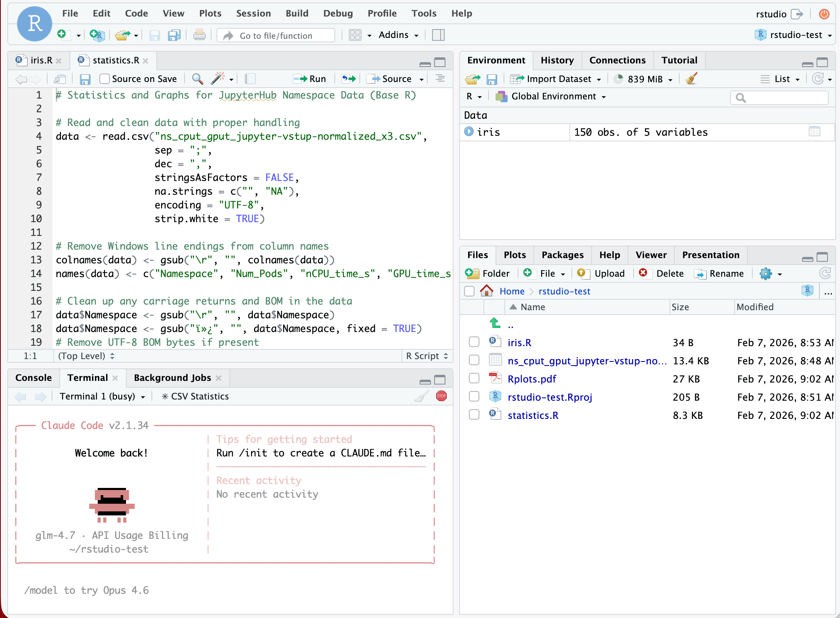
Task: Open Find/Replace with the magnifier icon
Action: 197,78
